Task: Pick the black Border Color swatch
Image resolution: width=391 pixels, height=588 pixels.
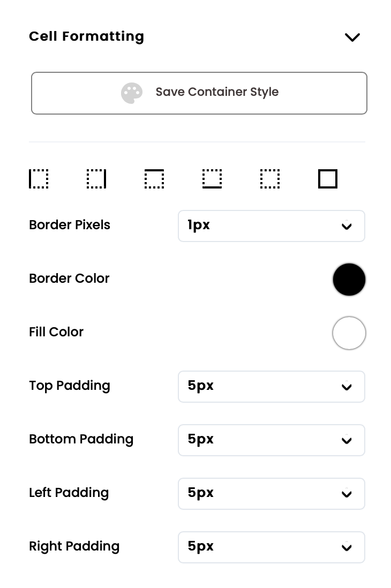Action: pos(349,279)
